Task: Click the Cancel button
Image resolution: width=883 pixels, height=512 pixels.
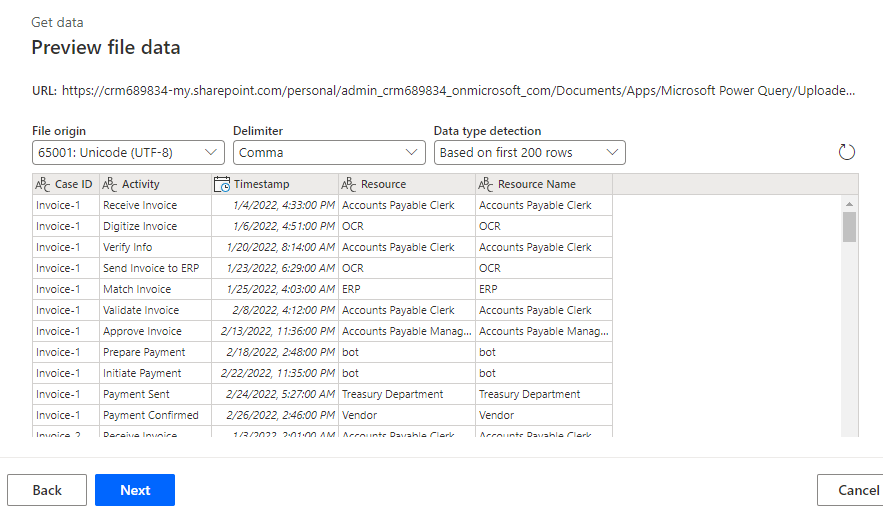Action: click(850, 490)
